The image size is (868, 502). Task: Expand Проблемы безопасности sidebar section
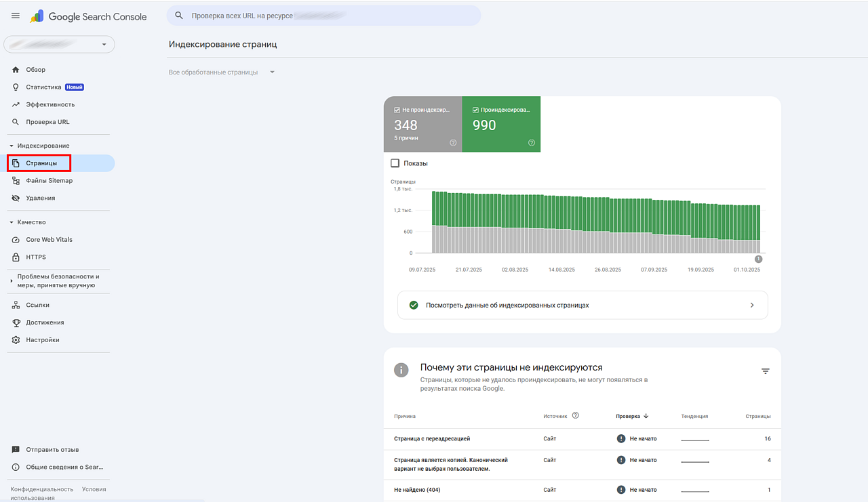(12, 281)
